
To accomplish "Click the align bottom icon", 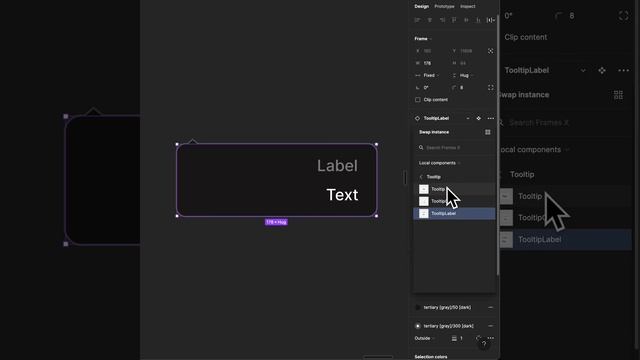I will [x=478, y=20].
